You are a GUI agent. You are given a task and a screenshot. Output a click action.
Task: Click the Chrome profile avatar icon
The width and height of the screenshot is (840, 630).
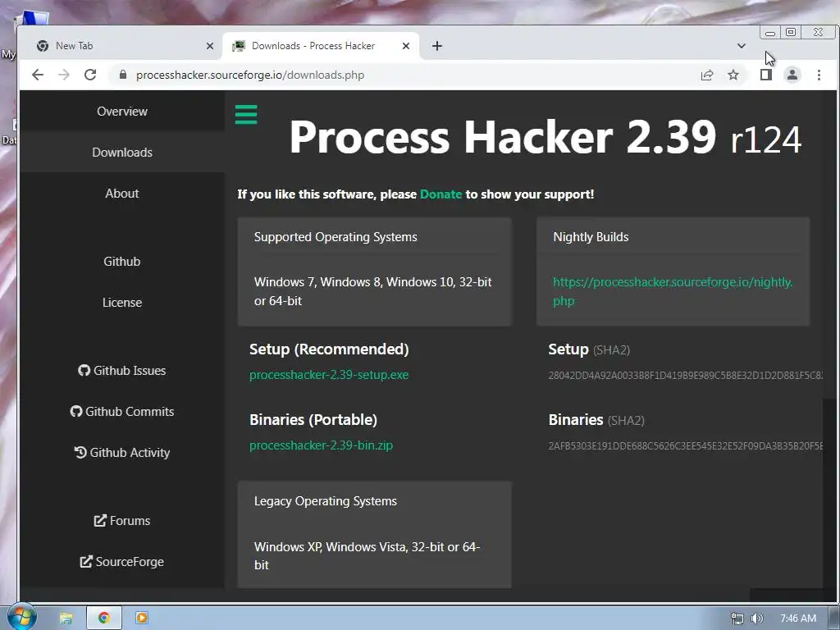point(792,75)
